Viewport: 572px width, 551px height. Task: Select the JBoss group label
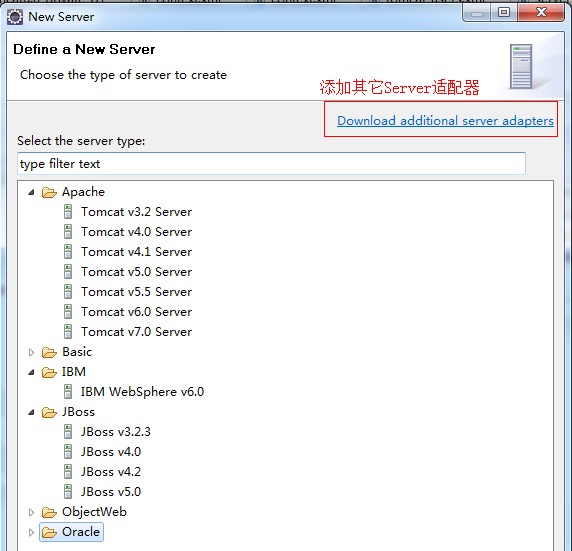tap(78, 412)
